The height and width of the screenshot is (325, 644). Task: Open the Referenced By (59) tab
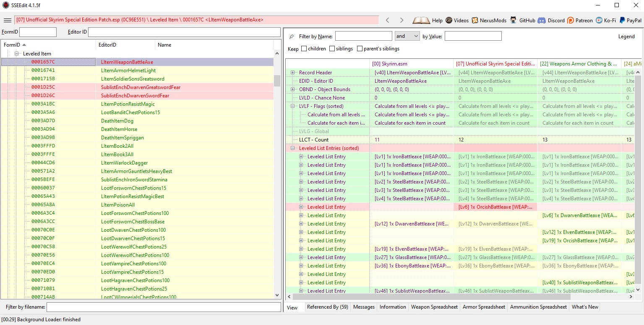click(x=328, y=307)
